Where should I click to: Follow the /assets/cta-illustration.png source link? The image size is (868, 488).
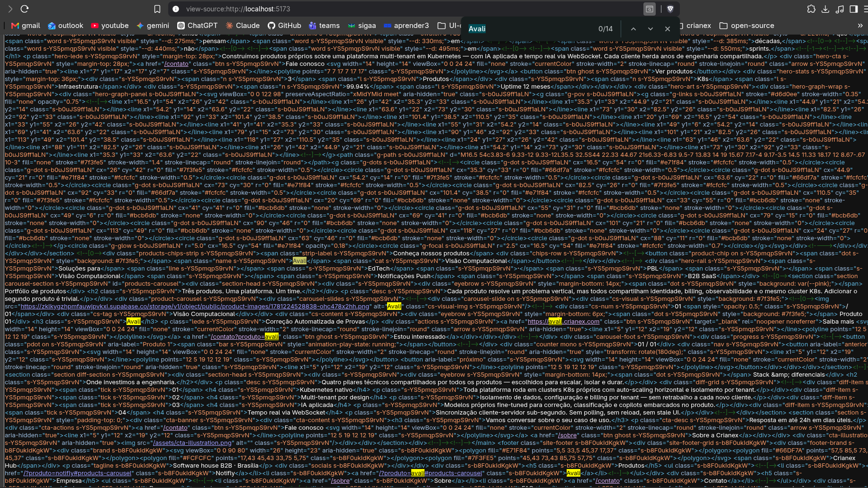[x=192, y=443]
